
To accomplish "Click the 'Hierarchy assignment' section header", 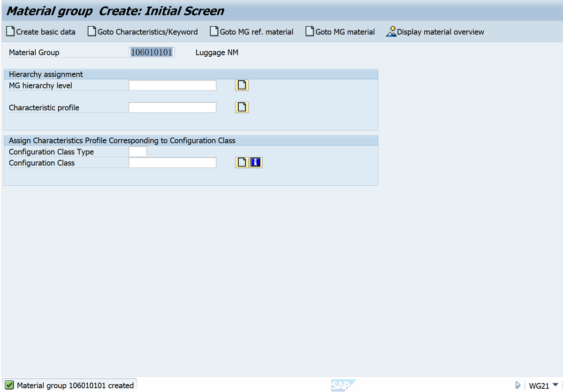I will tap(46, 74).
